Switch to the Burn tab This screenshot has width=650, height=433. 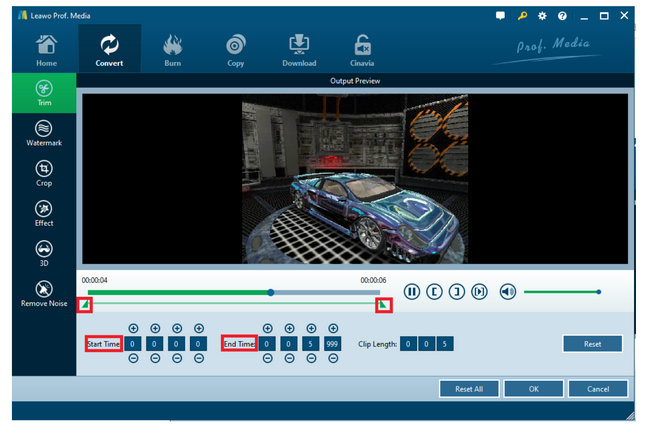[172, 50]
